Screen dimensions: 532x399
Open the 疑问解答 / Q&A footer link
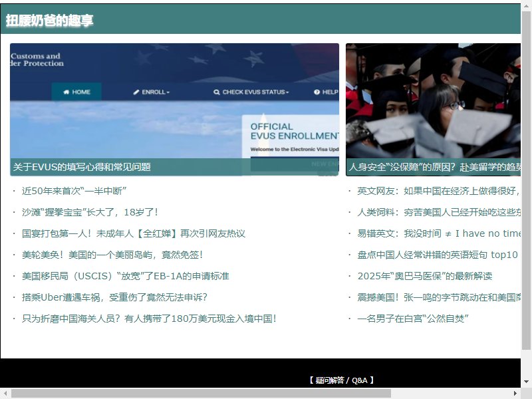pos(341,380)
